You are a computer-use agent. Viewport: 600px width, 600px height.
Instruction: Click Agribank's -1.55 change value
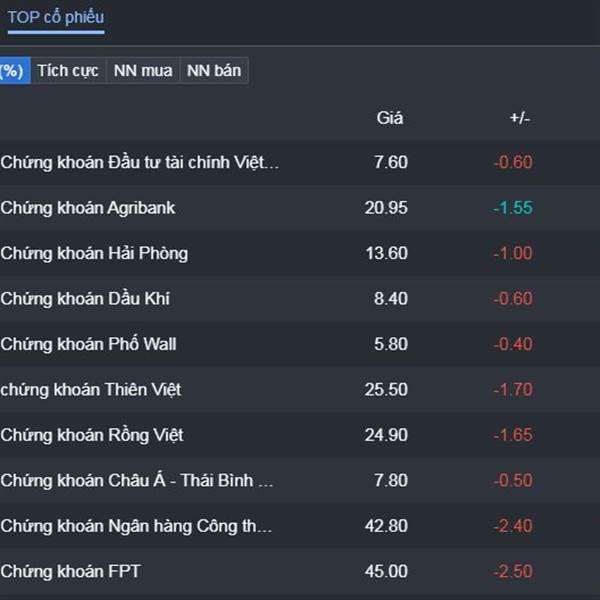(513, 208)
